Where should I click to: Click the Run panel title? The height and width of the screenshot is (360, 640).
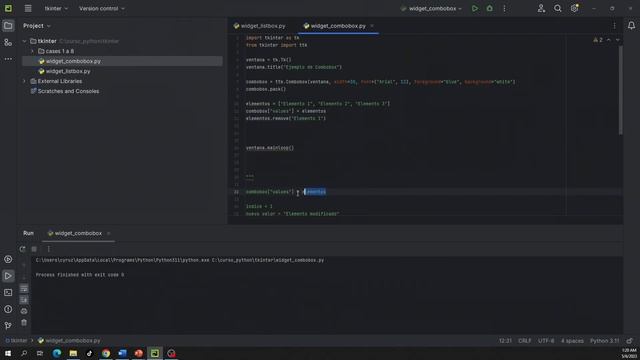coord(28,233)
